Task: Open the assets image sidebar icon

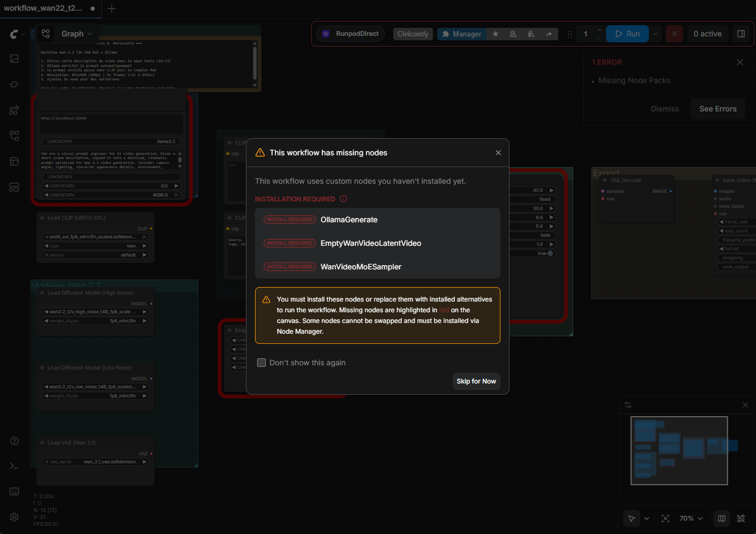Action: coord(14,59)
